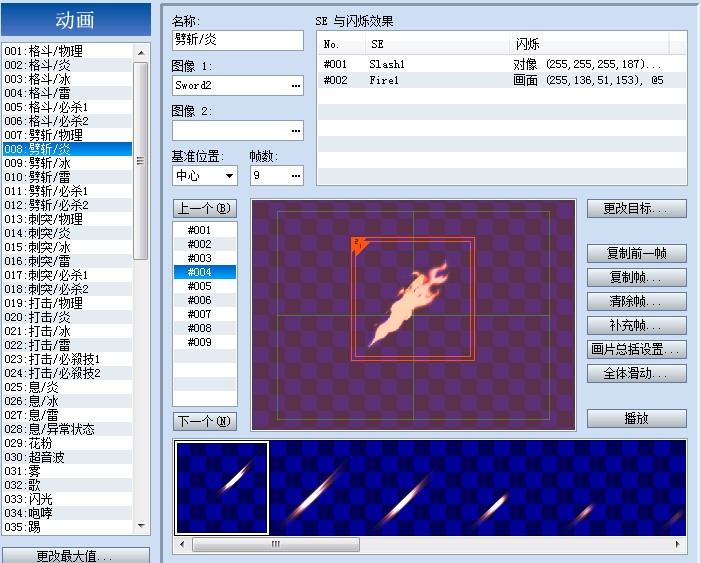Open the 图像 2 browse ellipsis button
This screenshot has width=701, height=563.
pyautogui.click(x=296, y=131)
